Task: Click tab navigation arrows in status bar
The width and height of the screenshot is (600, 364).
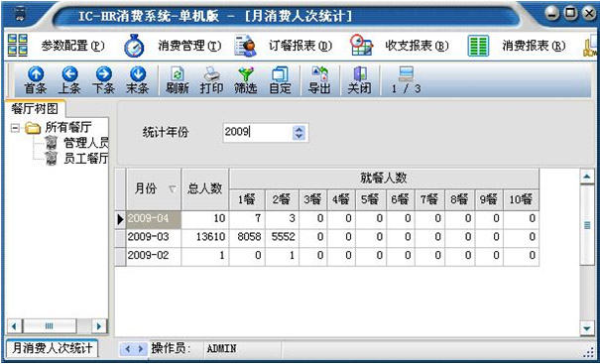Action: (133, 349)
